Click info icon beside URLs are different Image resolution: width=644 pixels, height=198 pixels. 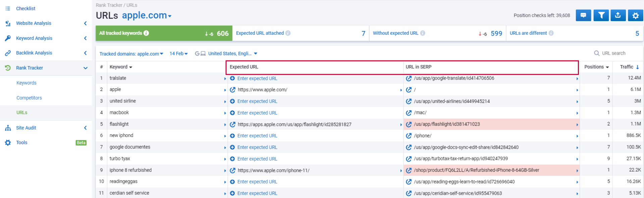coord(551,33)
